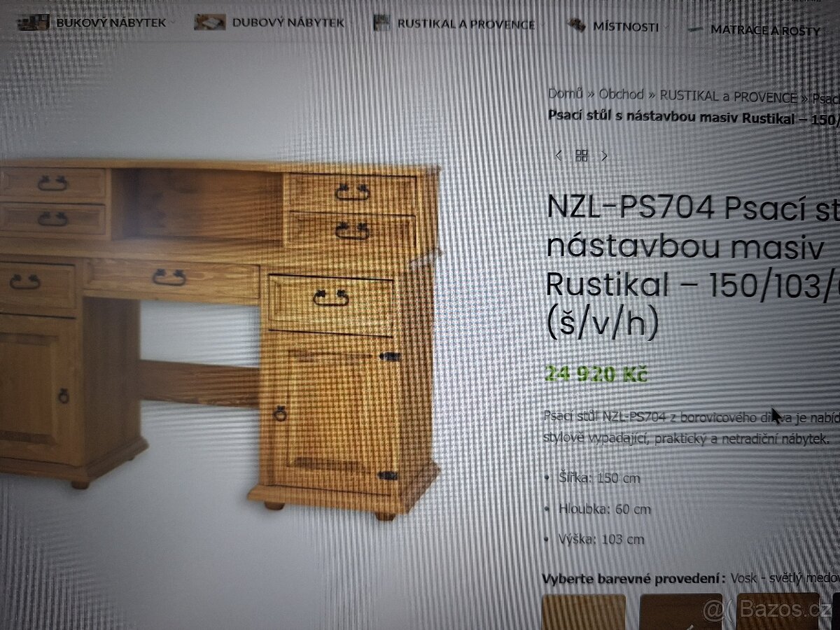Click the Bukový nábytek menu thumbnail icon
Screen dimensions: 840x630
coord(34,22)
